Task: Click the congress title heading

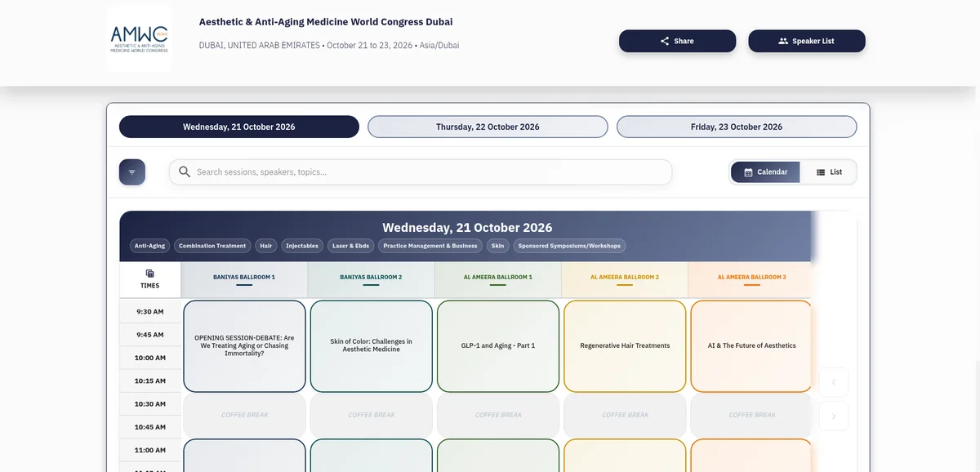Action: point(326,22)
